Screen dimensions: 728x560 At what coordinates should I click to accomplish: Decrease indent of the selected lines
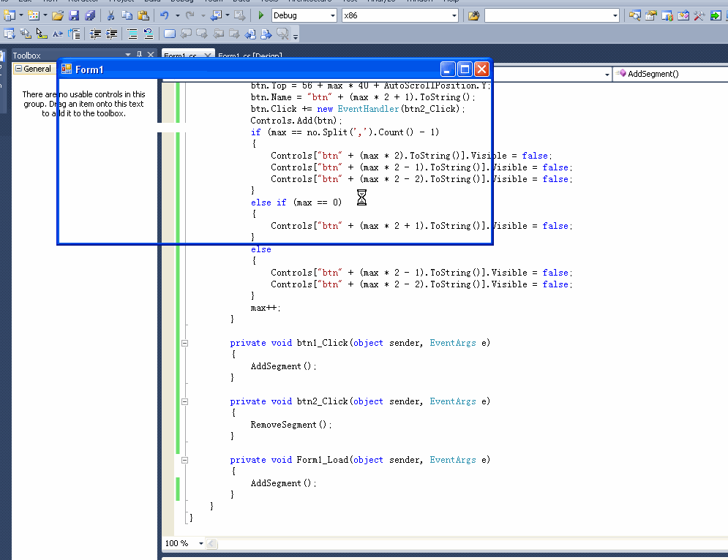(95, 34)
